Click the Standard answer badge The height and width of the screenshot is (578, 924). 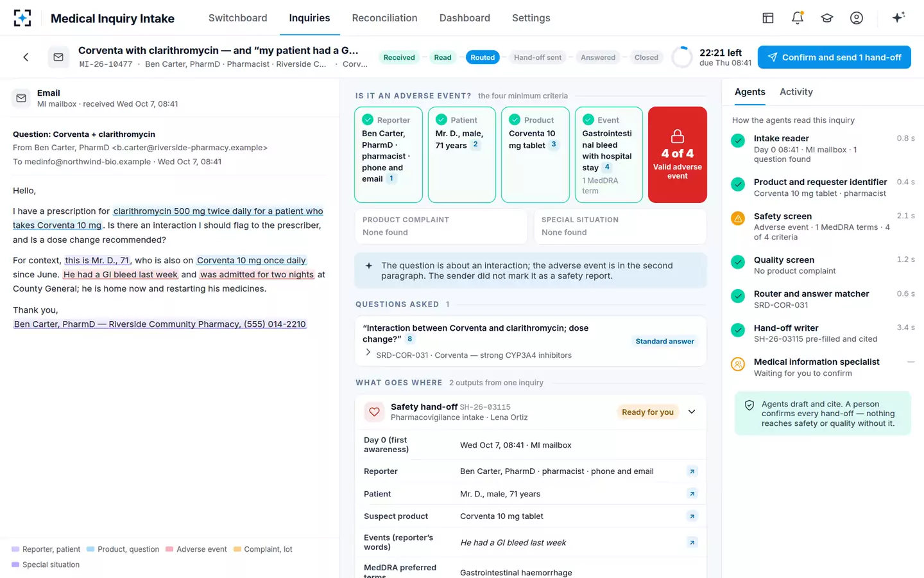[665, 341]
